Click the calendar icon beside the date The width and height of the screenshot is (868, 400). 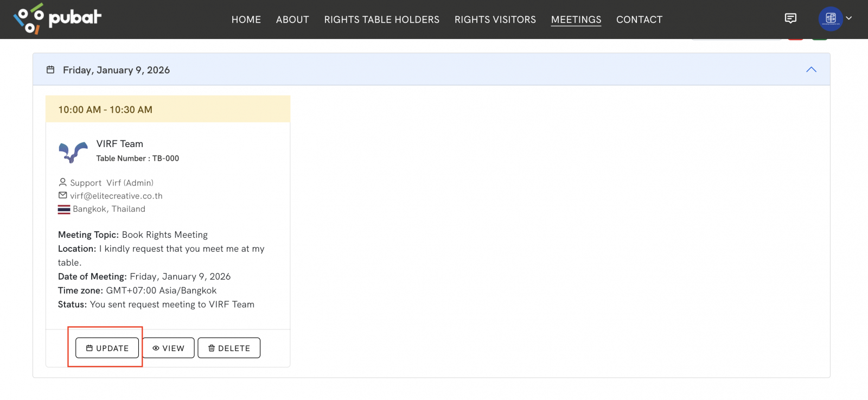pyautogui.click(x=50, y=69)
